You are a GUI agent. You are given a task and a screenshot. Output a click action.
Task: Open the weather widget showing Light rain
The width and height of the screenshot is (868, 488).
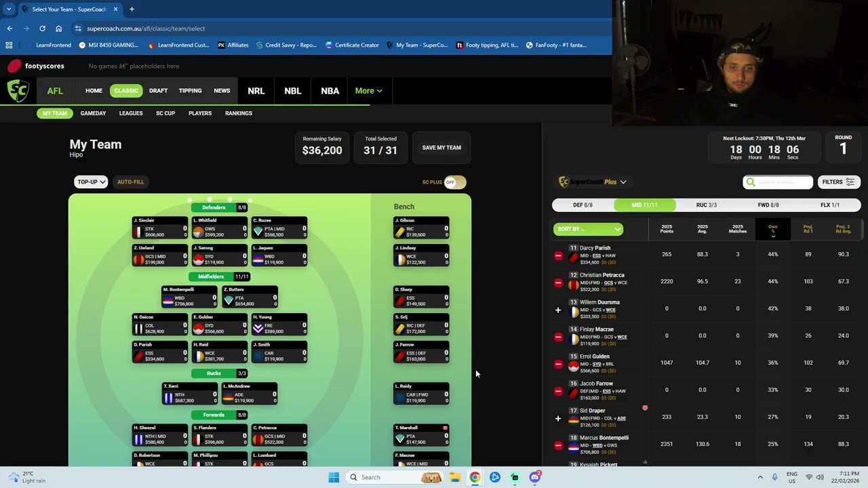[27, 477]
